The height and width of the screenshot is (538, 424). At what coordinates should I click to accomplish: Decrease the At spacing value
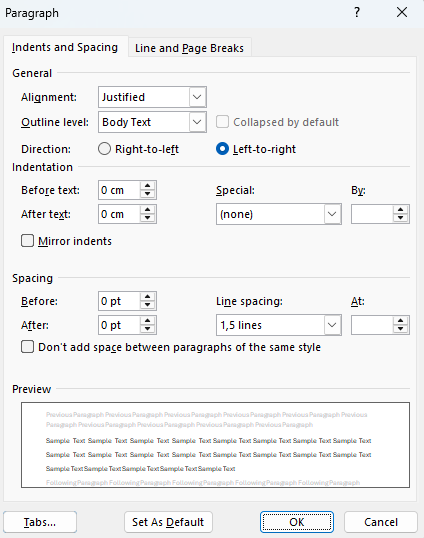coord(401,329)
